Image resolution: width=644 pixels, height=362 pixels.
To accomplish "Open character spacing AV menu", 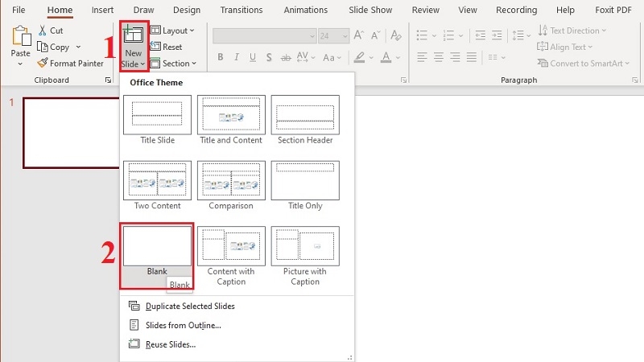I will click(x=306, y=57).
